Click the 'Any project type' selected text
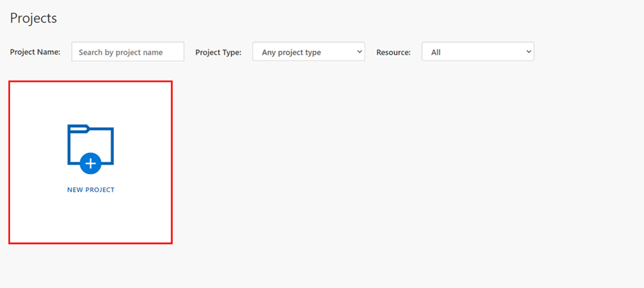 291,53
